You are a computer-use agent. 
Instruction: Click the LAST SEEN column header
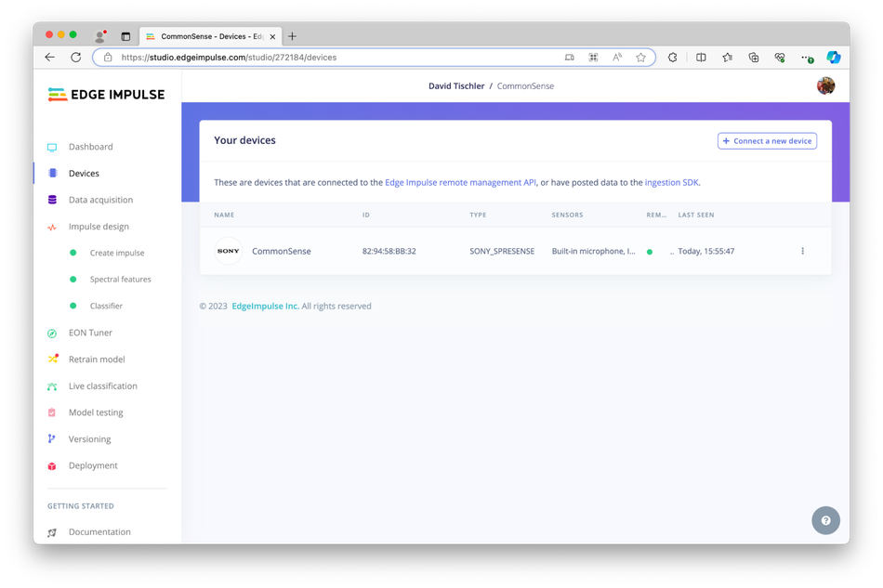point(696,215)
